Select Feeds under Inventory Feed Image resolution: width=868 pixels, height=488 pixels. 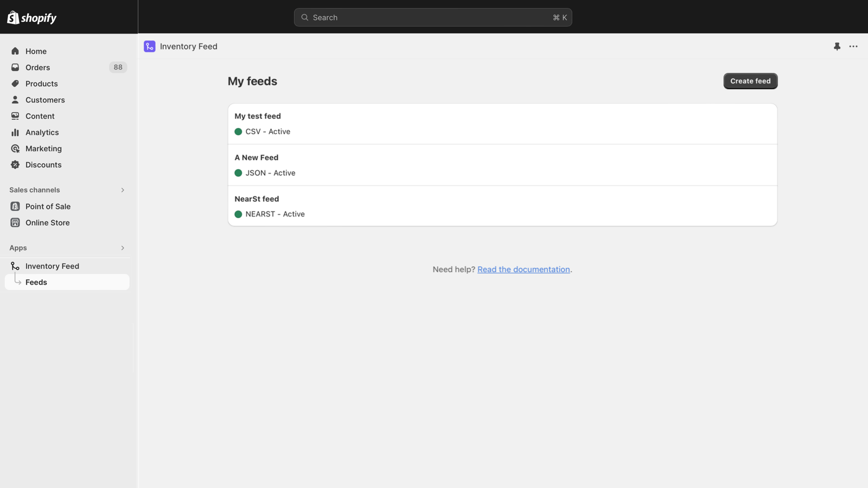(x=36, y=282)
